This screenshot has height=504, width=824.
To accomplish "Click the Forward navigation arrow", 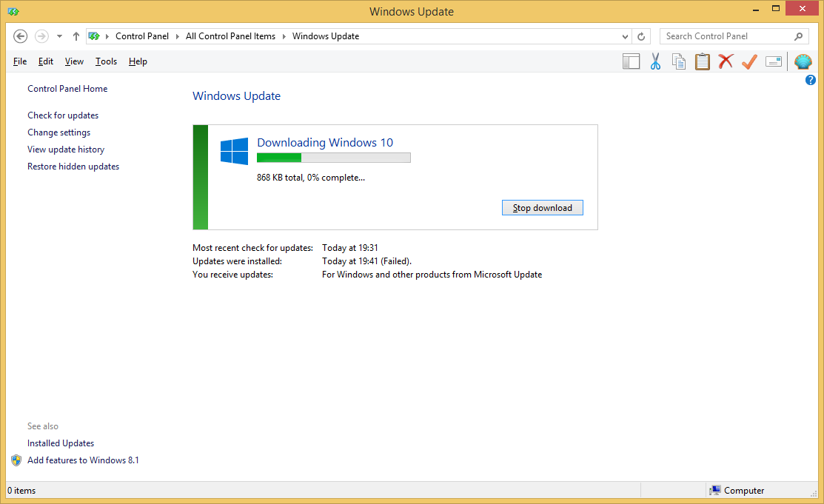I will click(x=41, y=36).
